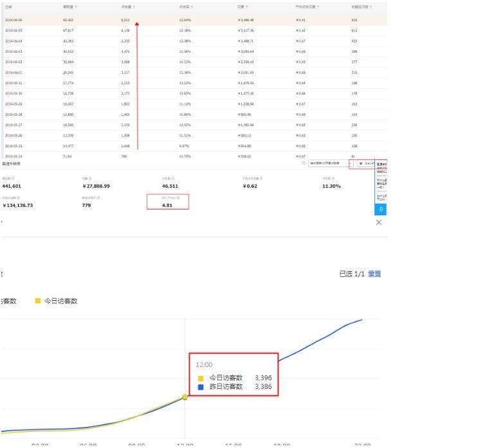This screenshot has width=487, height=448.
Task: Select the 2019-05-28 table row
Action: pyautogui.click(x=194, y=114)
